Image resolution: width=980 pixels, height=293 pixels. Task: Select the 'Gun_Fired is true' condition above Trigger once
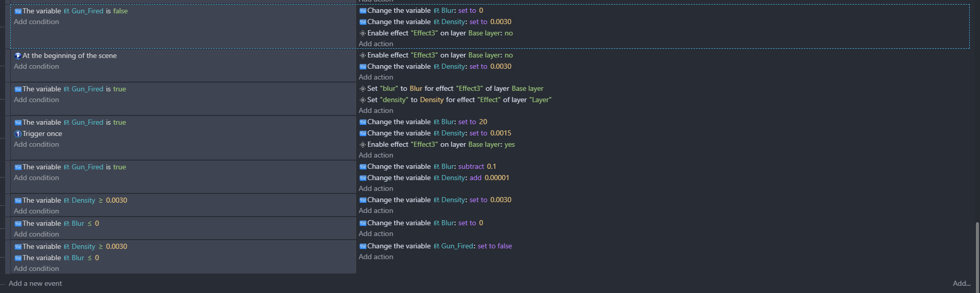(x=70, y=123)
